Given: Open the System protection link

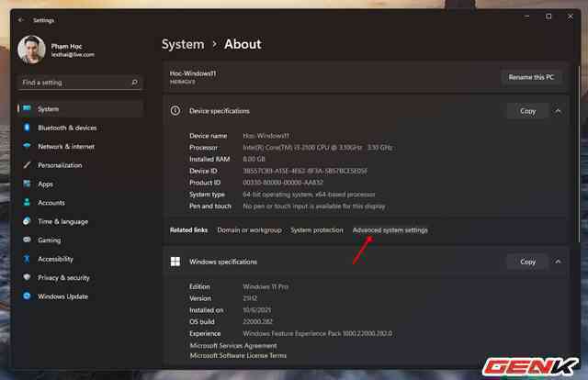Looking at the screenshot, I should coord(317,230).
